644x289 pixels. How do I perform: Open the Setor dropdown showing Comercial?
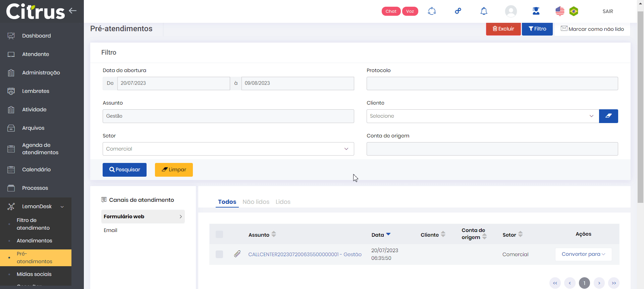[228, 149]
